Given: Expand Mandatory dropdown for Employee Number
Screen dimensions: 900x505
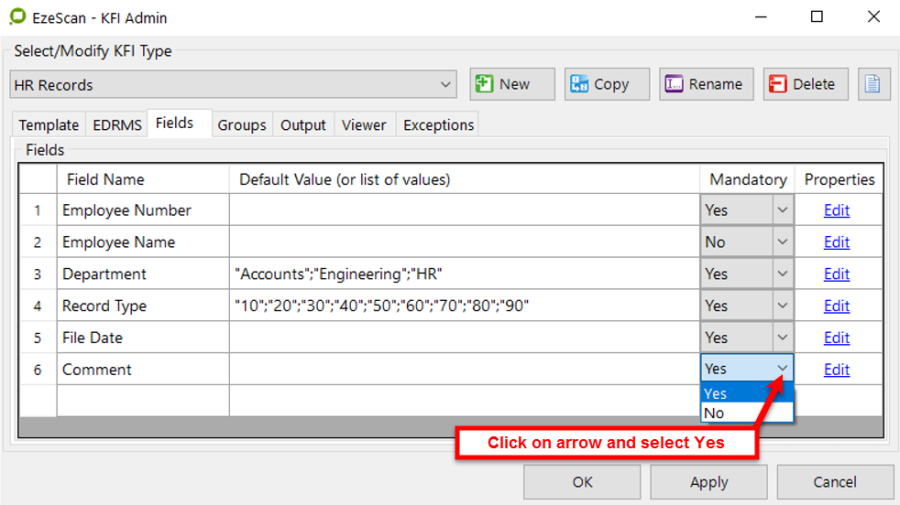Looking at the screenshot, I should tap(782, 211).
